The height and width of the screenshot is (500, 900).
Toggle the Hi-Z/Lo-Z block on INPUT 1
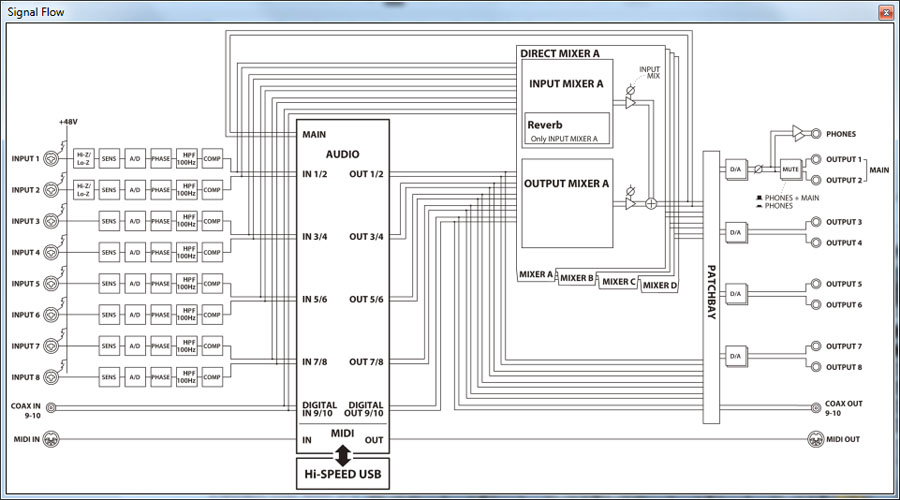tap(83, 158)
